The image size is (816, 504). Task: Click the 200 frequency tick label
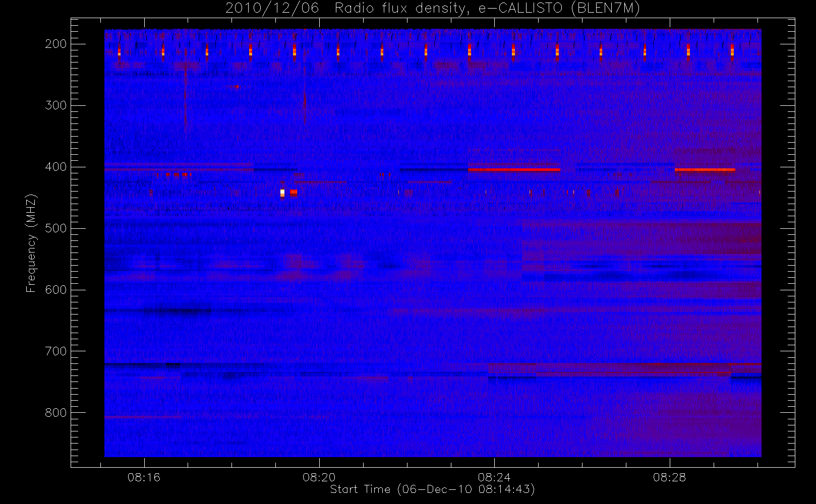(x=56, y=44)
